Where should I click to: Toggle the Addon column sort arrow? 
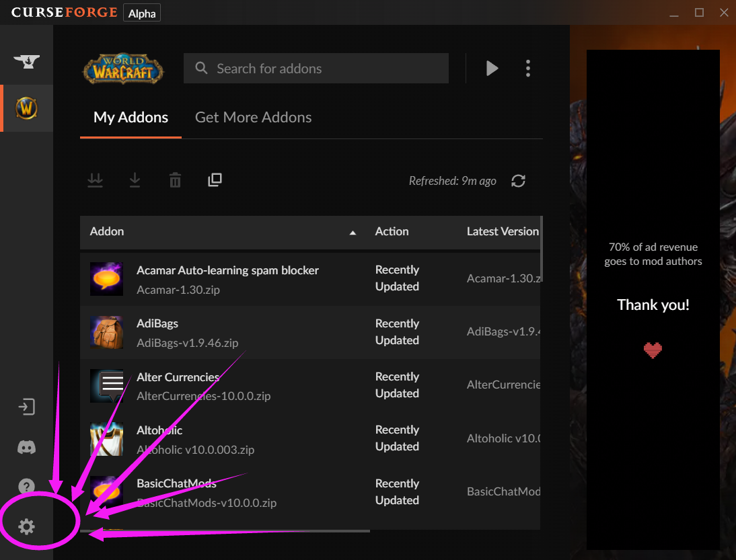pos(353,233)
